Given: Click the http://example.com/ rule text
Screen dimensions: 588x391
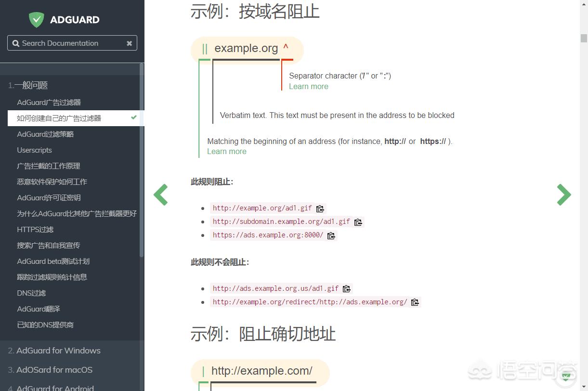Looking at the screenshot, I should pyautogui.click(x=262, y=371).
